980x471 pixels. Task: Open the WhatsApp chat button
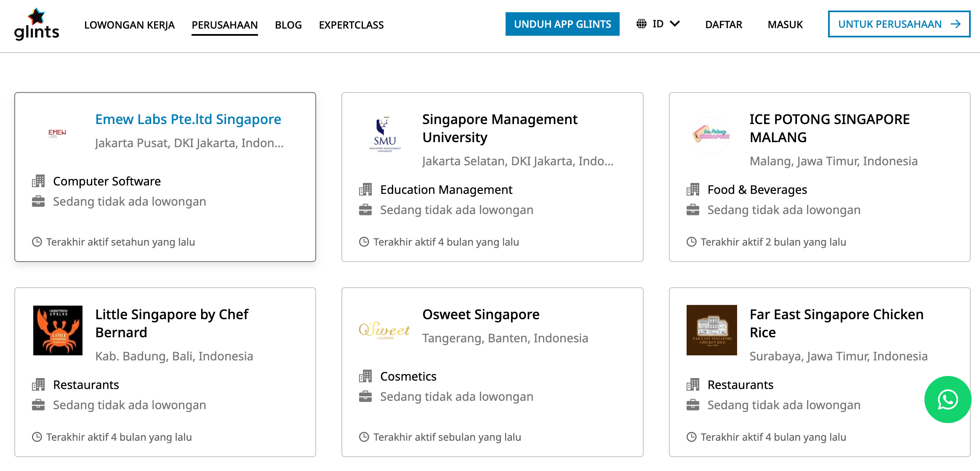(948, 400)
